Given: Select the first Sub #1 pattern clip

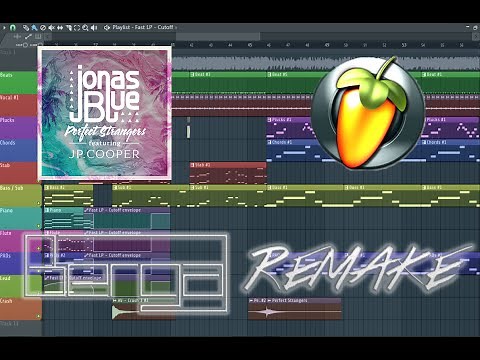Looking at the screenshot, I should pos(151,195).
